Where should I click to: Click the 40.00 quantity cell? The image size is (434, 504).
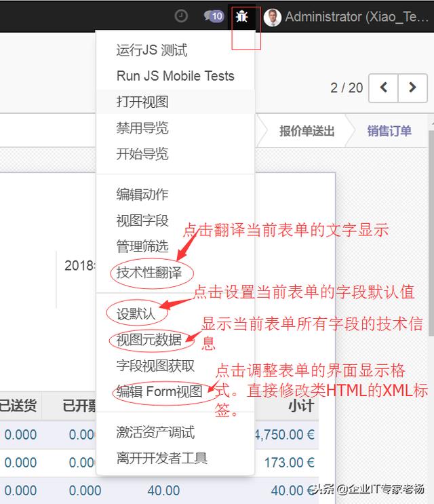(163, 490)
